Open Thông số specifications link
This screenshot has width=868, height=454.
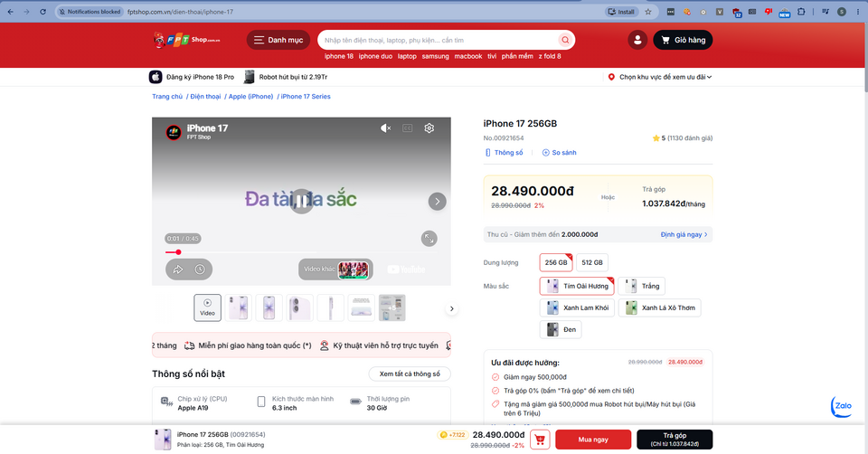(x=504, y=153)
